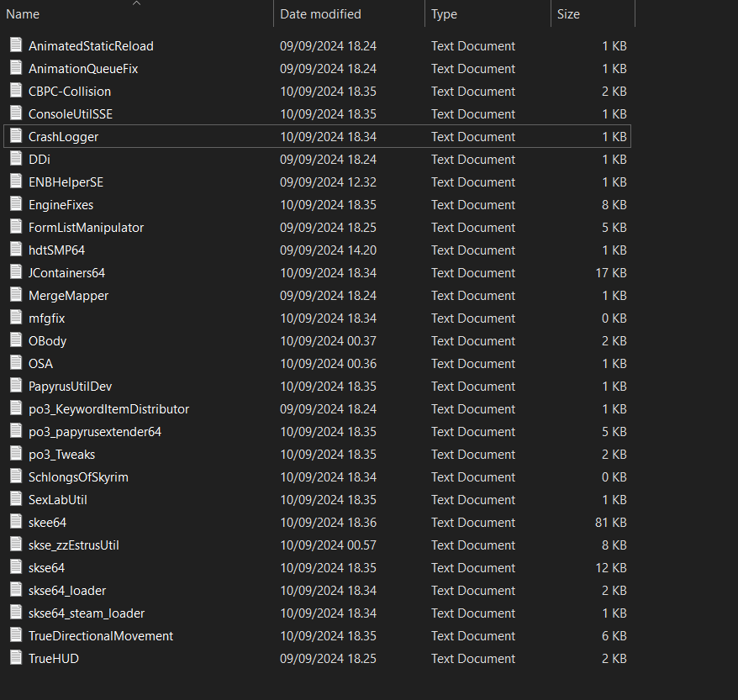Select the hdtSMP64 log file icon
This screenshot has width=738, height=700.
tap(16, 250)
